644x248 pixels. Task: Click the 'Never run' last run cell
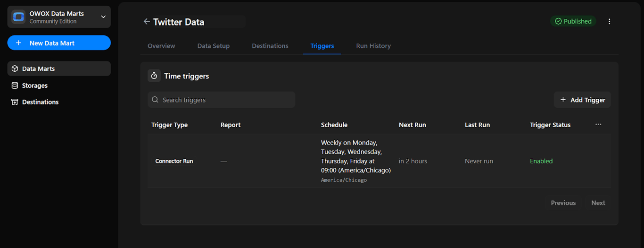coord(479,161)
